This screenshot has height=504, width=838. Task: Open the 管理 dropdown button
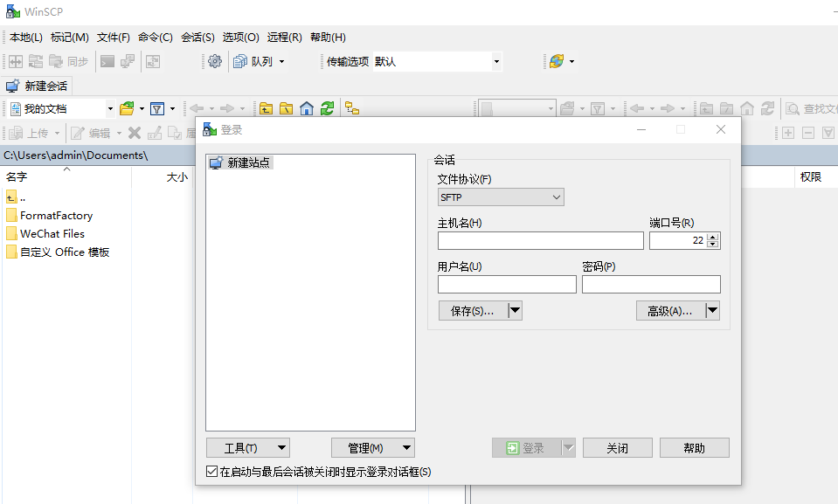click(x=373, y=448)
